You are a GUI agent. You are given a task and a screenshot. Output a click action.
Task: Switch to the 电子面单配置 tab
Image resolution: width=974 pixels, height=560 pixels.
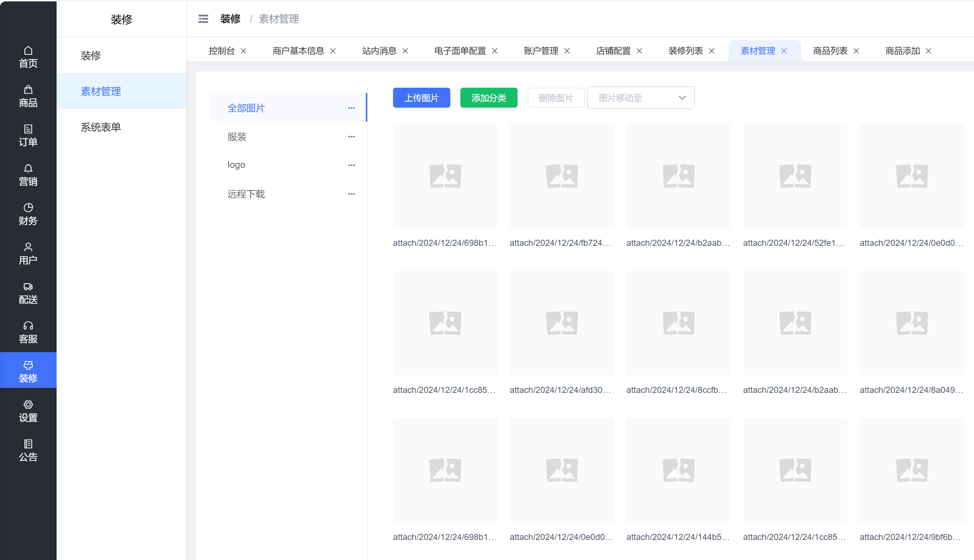(x=460, y=51)
